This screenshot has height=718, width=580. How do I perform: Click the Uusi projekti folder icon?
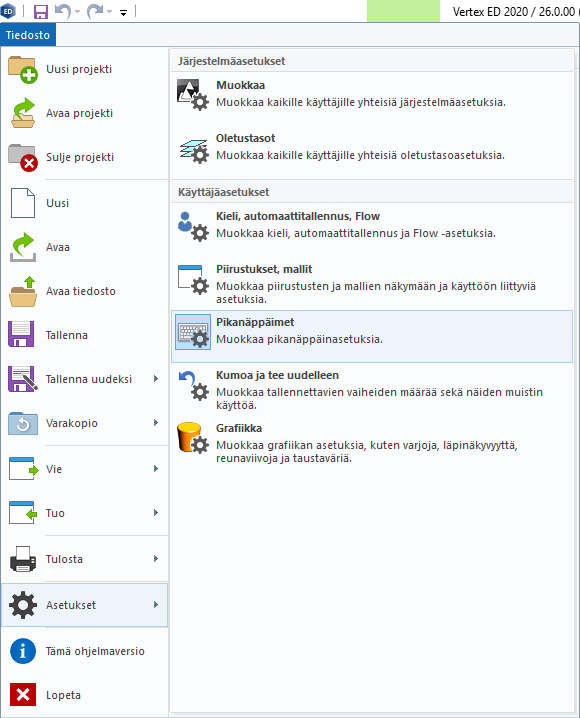tap(22, 70)
